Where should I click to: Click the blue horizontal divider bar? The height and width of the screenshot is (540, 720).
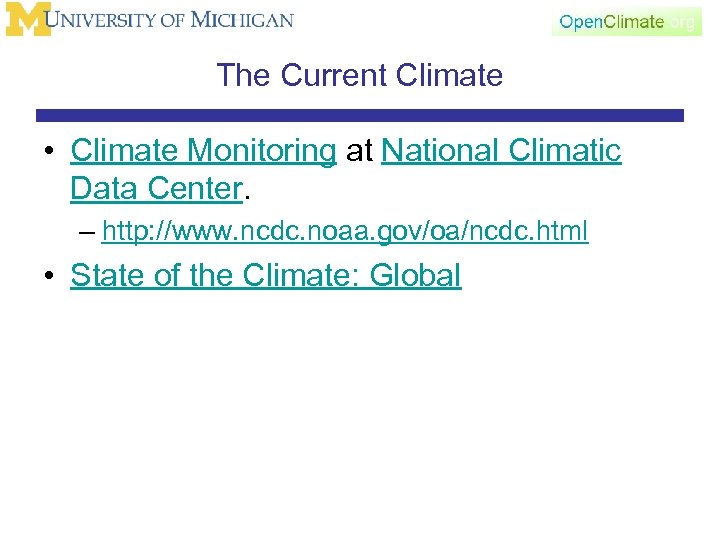point(359,116)
